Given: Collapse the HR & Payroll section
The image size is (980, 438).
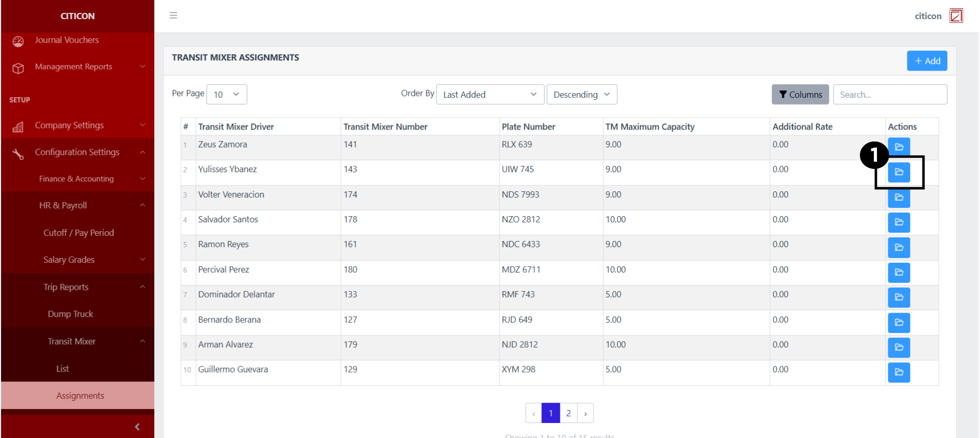Looking at the screenshot, I should tap(78, 206).
